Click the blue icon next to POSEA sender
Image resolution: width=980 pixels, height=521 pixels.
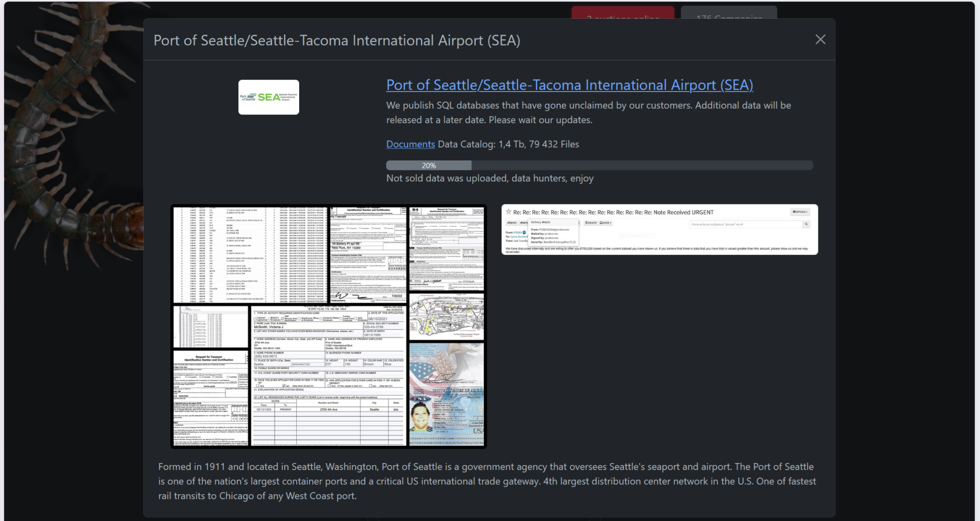click(x=524, y=232)
